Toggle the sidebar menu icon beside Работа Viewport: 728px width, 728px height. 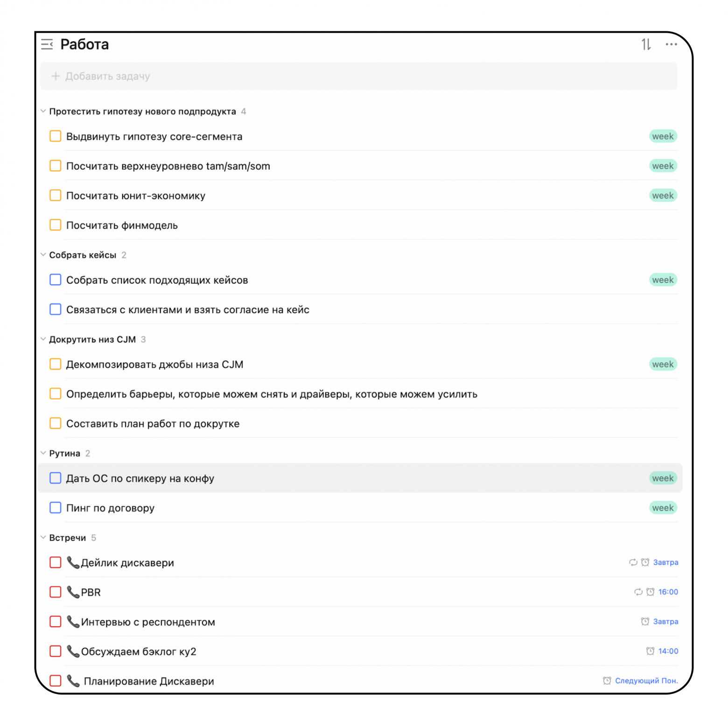(47, 44)
